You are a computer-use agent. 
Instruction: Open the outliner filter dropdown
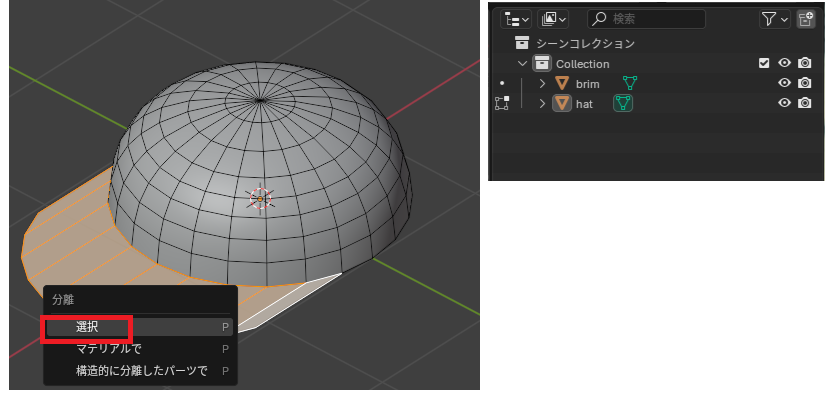[x=775, y=20]
